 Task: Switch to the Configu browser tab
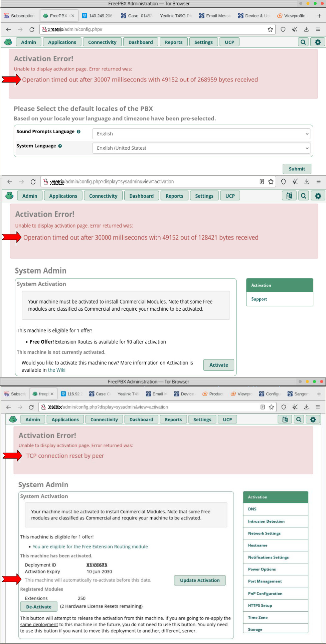(x=270, y=394)
